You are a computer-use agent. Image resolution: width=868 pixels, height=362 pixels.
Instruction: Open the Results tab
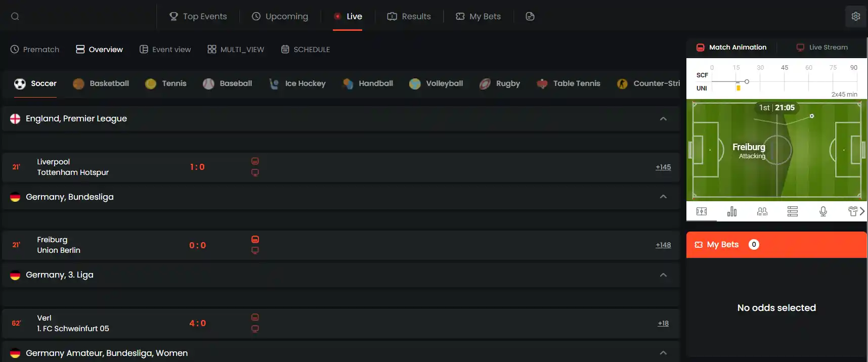(409, 16)
